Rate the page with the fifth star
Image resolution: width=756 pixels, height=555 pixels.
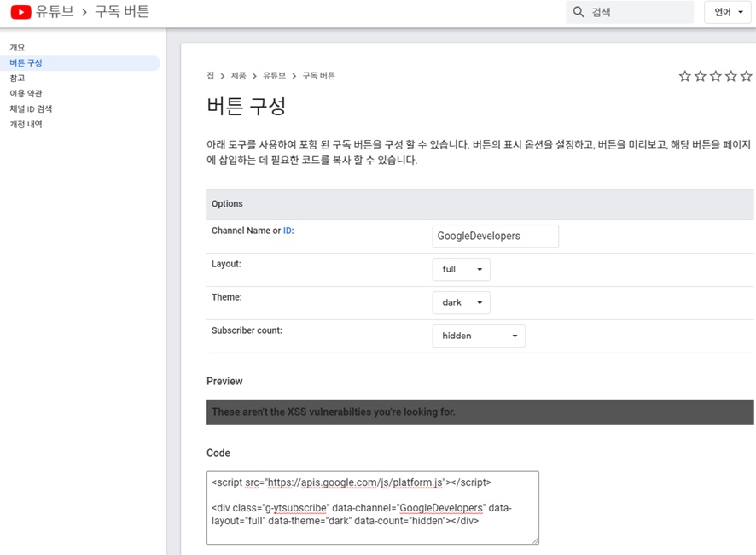747,76
